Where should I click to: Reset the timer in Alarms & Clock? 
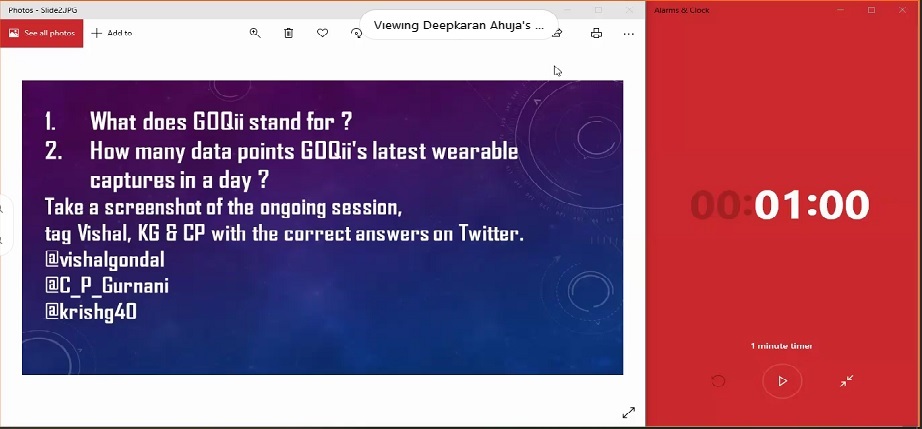pos(718,381)
